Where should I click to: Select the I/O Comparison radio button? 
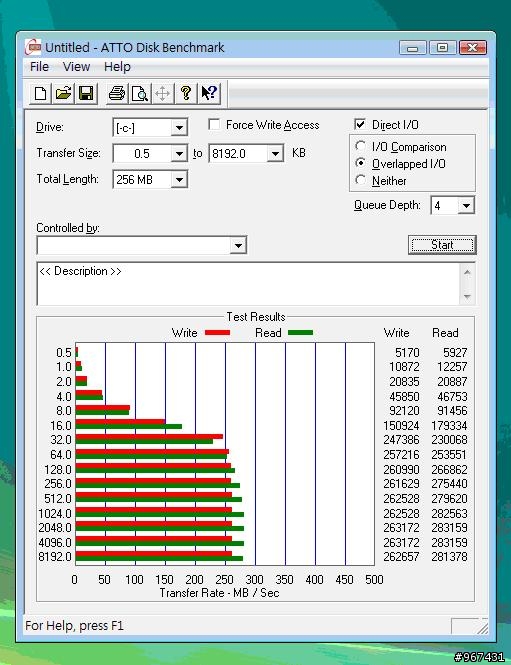360,146
